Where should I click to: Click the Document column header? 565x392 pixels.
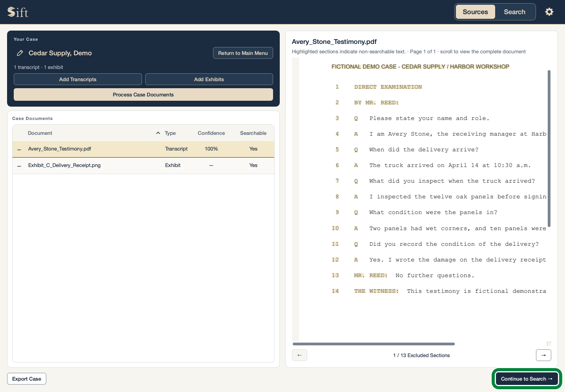coord(40,133)
